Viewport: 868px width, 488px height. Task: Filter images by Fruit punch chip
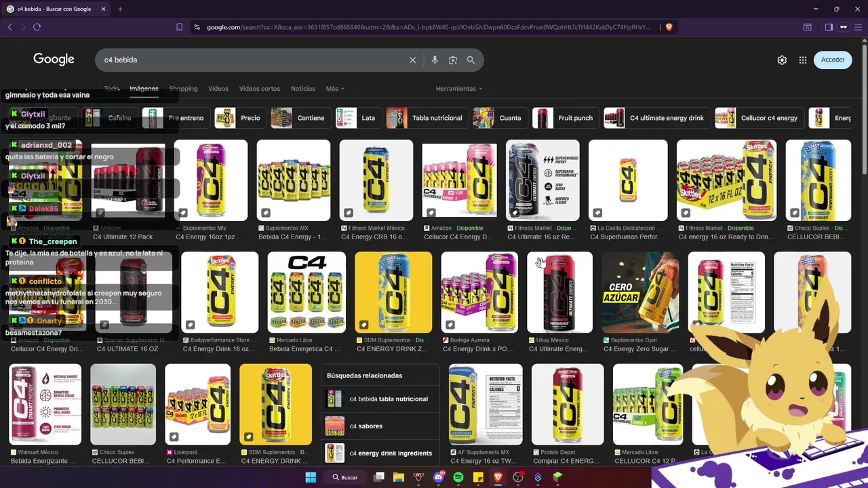pyautogui.click(x=565, y=118)
